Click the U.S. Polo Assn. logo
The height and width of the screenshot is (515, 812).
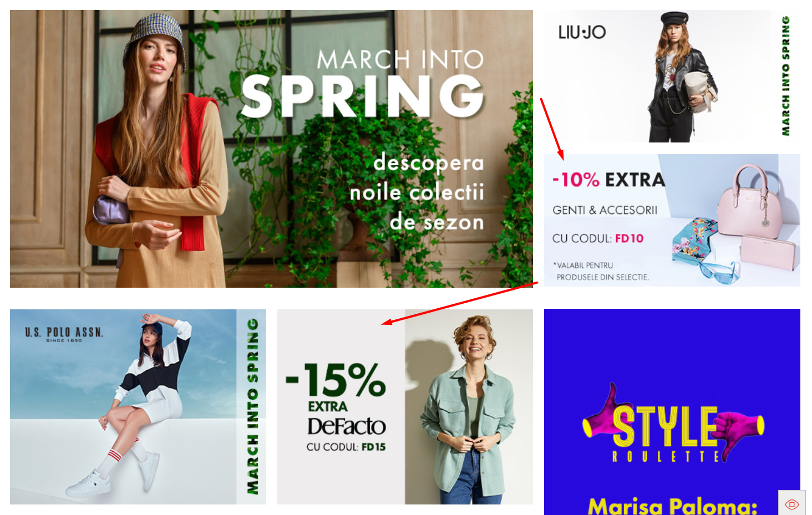pos(64,333)
